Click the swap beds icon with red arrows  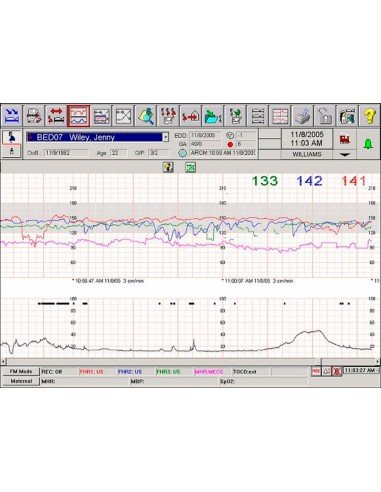[56, 116]
